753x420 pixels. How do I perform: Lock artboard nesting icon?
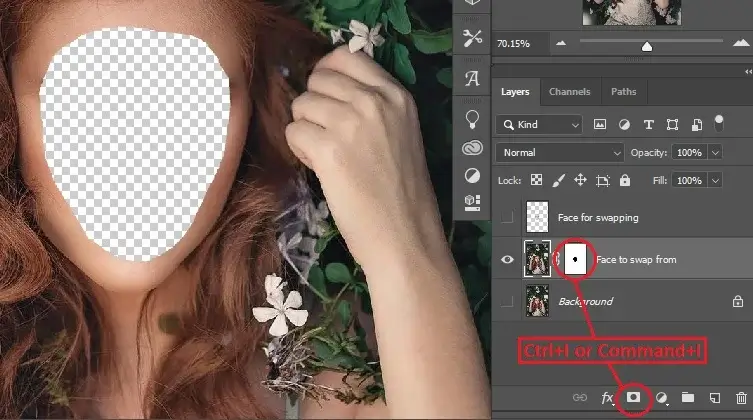coord(602,180)
